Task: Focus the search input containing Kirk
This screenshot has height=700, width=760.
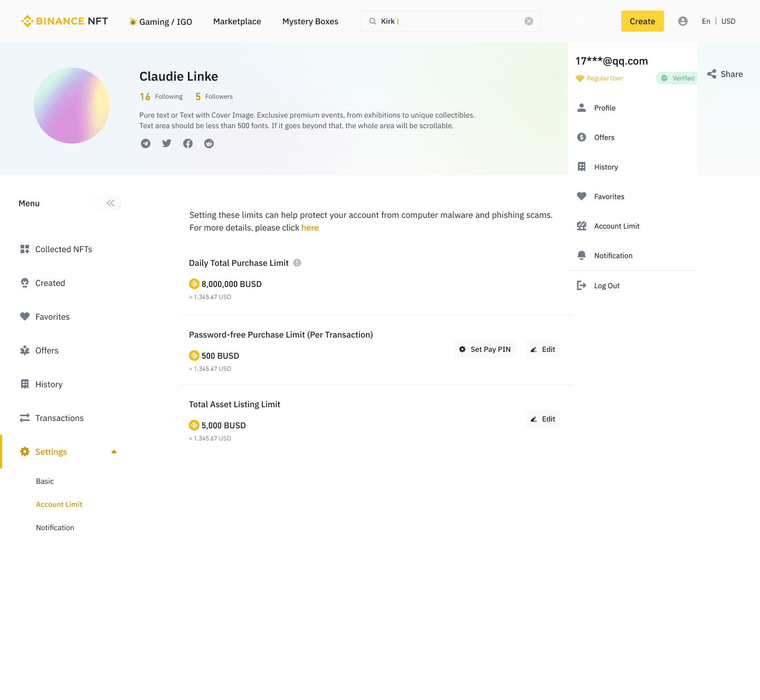Action: tap(450, 21)
